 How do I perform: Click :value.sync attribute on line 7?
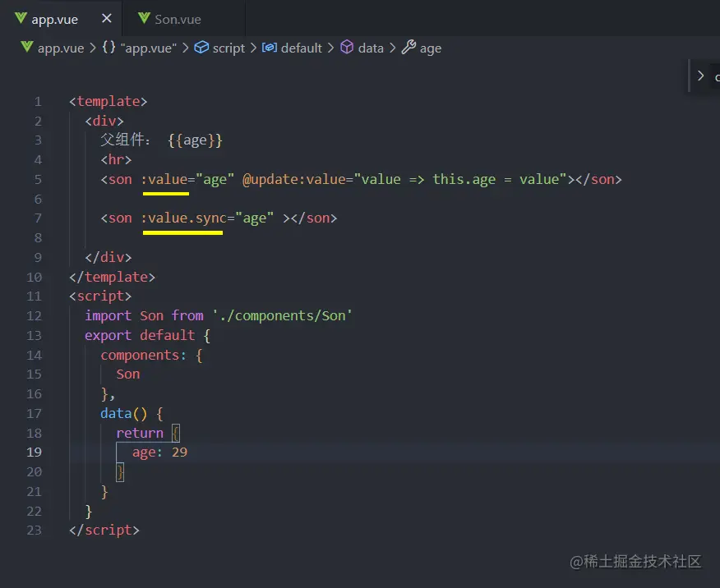[x=184, y=218]
